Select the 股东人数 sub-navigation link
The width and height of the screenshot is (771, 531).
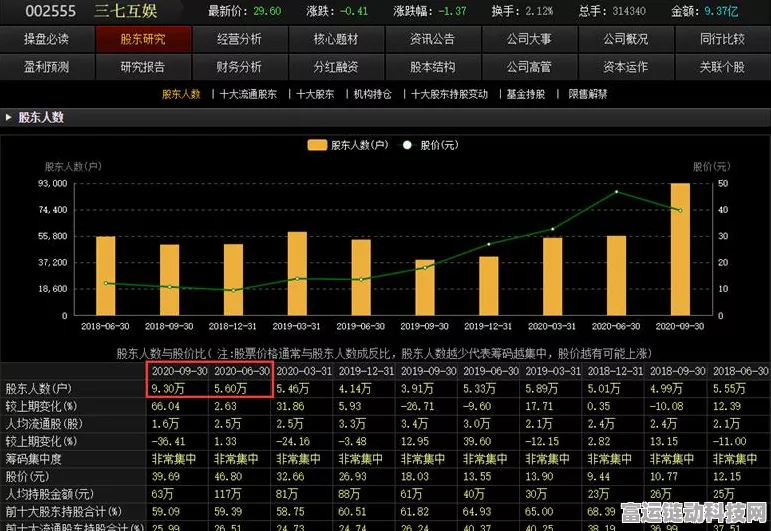click(181, 94)
